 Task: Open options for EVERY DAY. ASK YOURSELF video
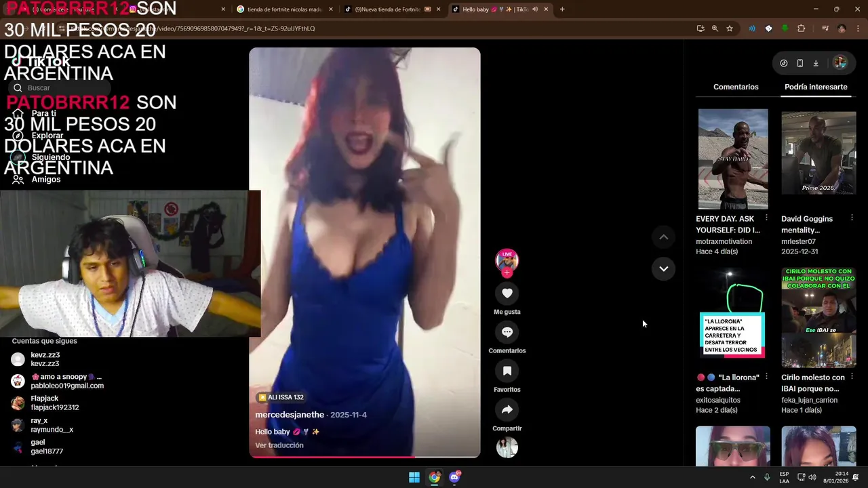766,218
